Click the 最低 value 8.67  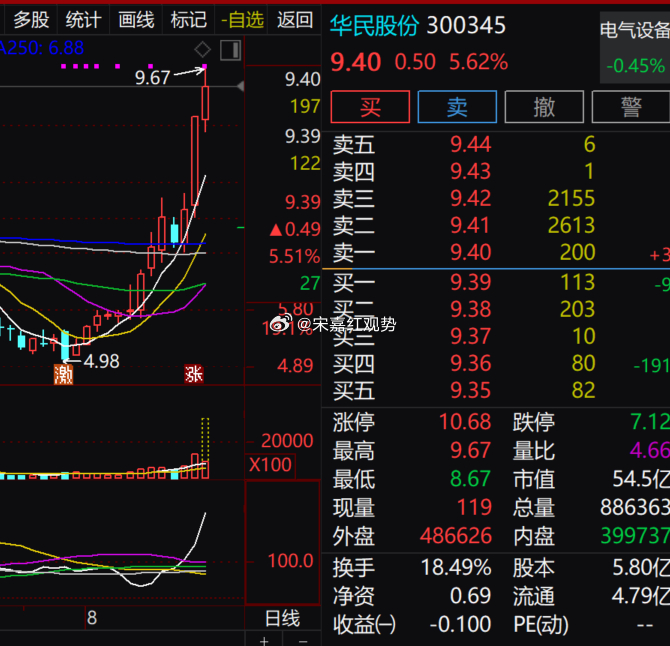[470, 479]
